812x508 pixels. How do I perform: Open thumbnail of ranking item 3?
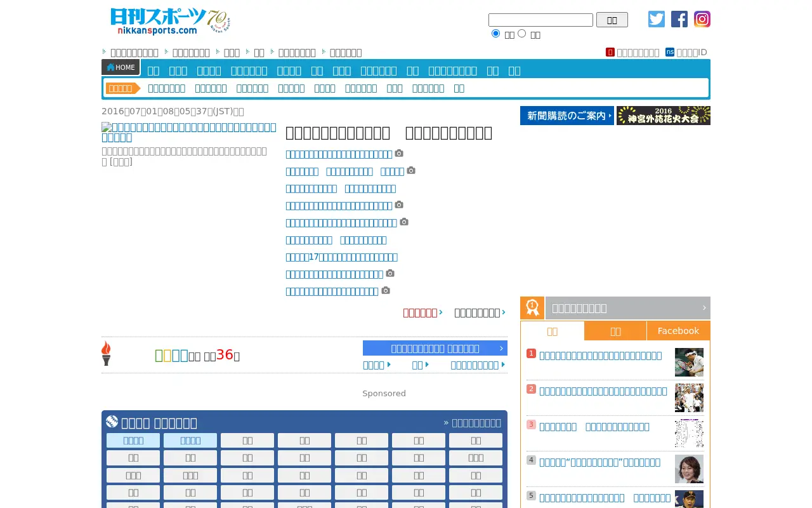tap(689, 433)
